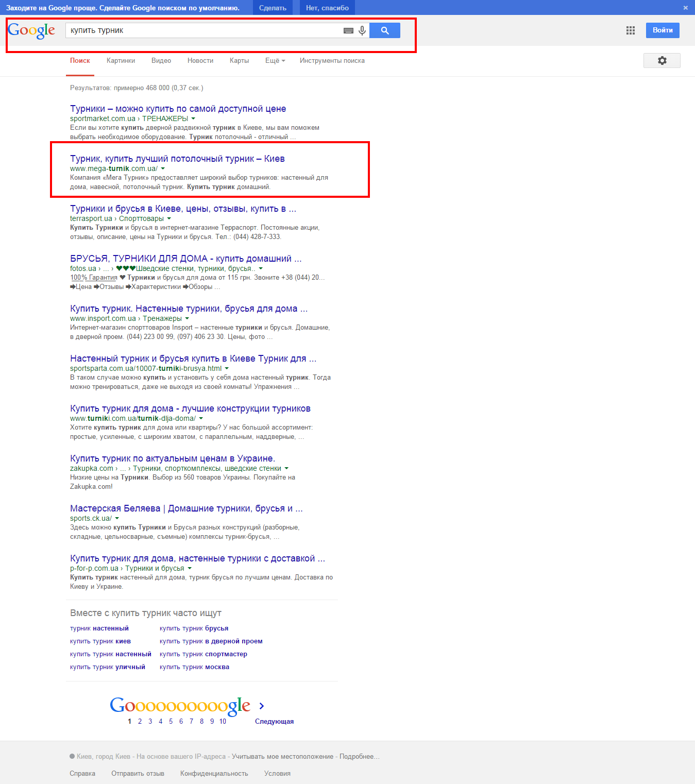The image size is (695, 784).
Task: Click related search 'купить турник в дверной проем'
Action: click(x=211, y=641)
